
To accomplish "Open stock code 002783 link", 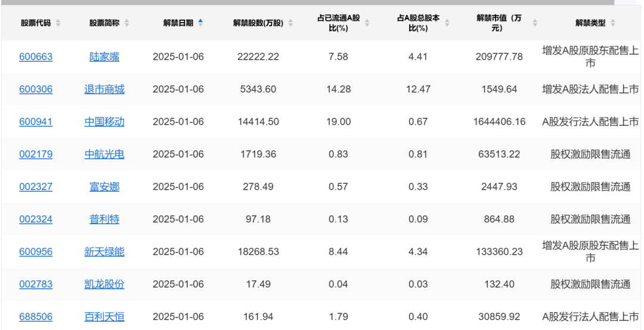I will (x=36, y=284).
